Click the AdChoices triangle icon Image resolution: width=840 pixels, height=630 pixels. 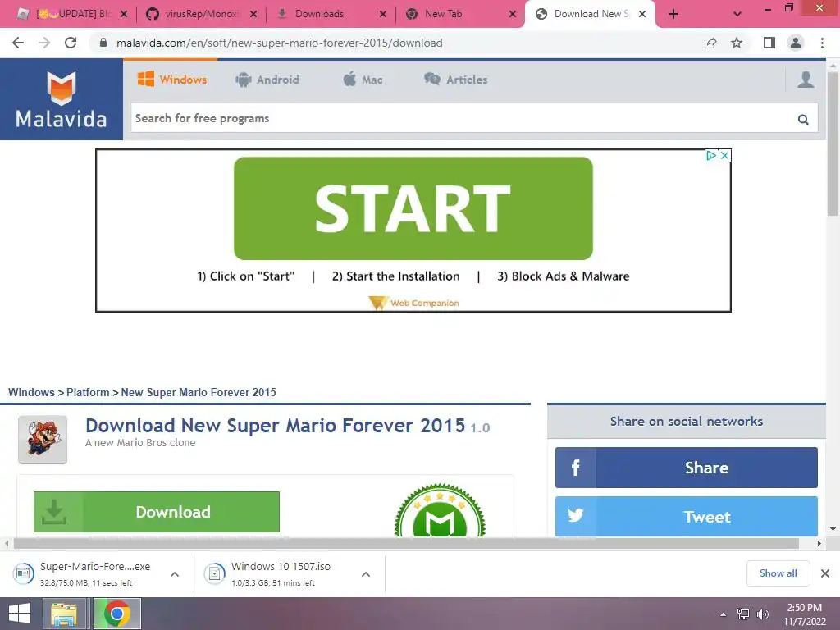pos(711,155)
